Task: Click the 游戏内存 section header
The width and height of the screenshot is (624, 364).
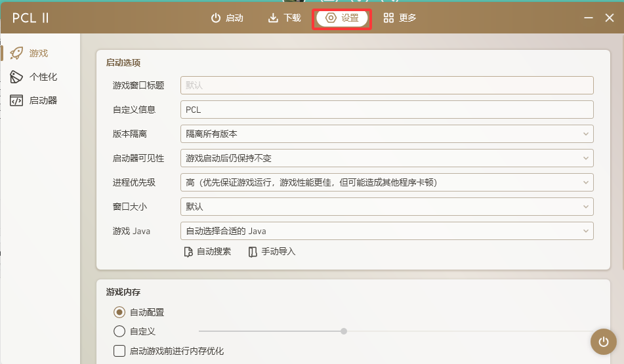Action: 123,293
